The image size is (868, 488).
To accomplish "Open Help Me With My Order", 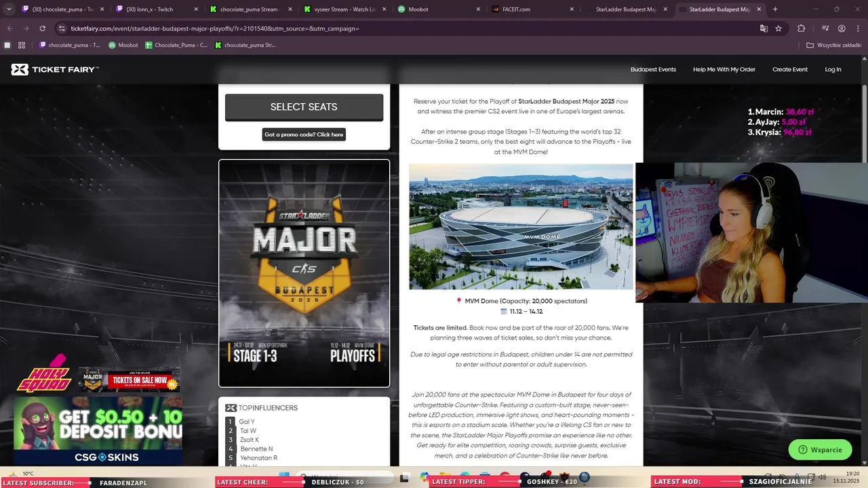I will [x=724, y=69].
